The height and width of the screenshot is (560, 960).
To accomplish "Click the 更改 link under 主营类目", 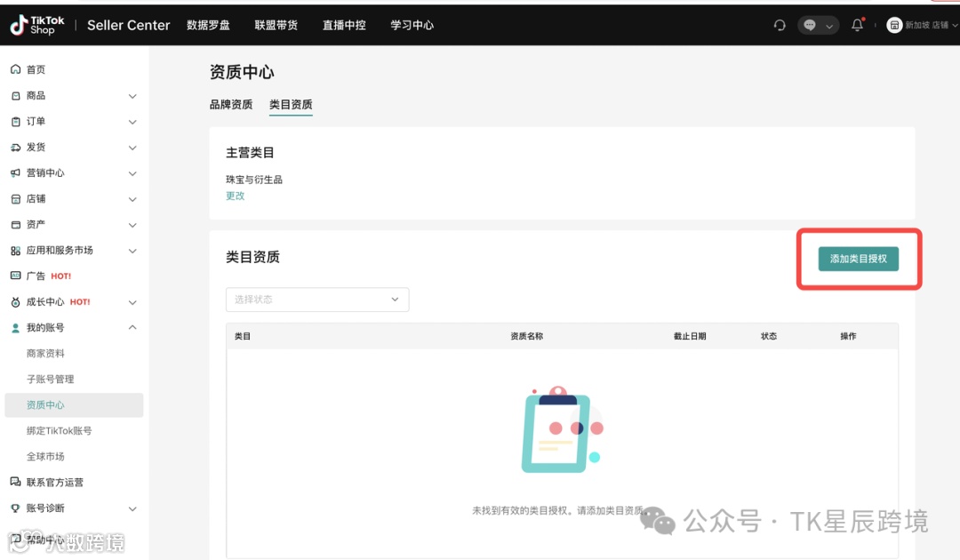I will [x=235, y=196].
